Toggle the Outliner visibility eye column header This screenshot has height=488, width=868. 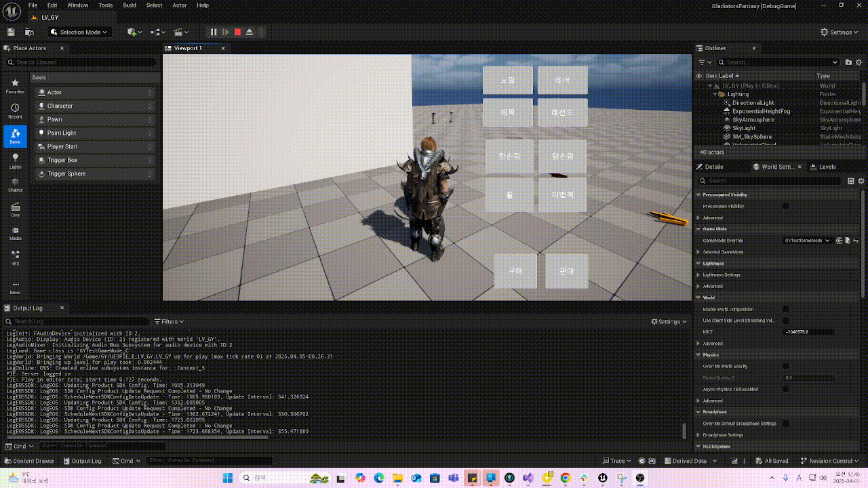[x=699, y=76]
